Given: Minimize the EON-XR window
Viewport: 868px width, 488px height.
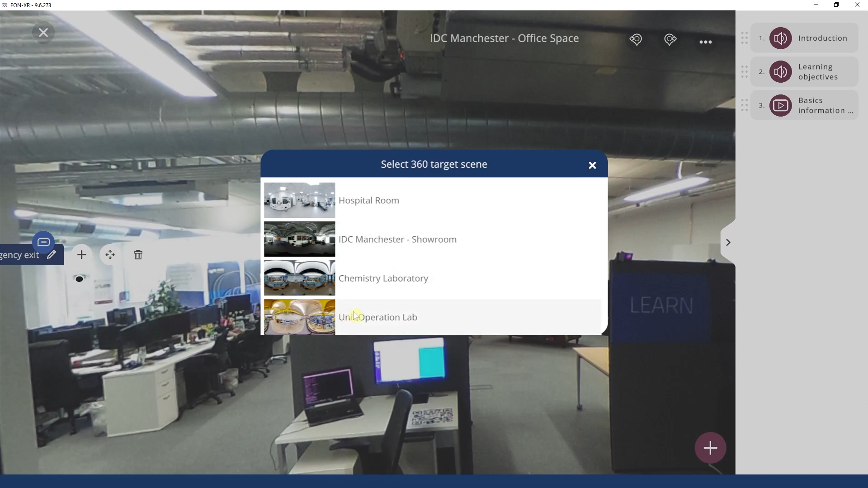Looking at the screenshot, I should [x=816, y=5].
